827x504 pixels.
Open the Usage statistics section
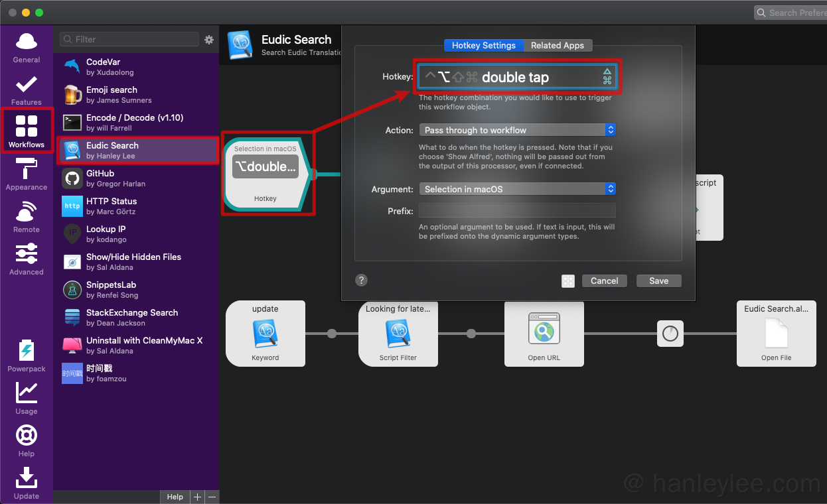click(27, 399)
